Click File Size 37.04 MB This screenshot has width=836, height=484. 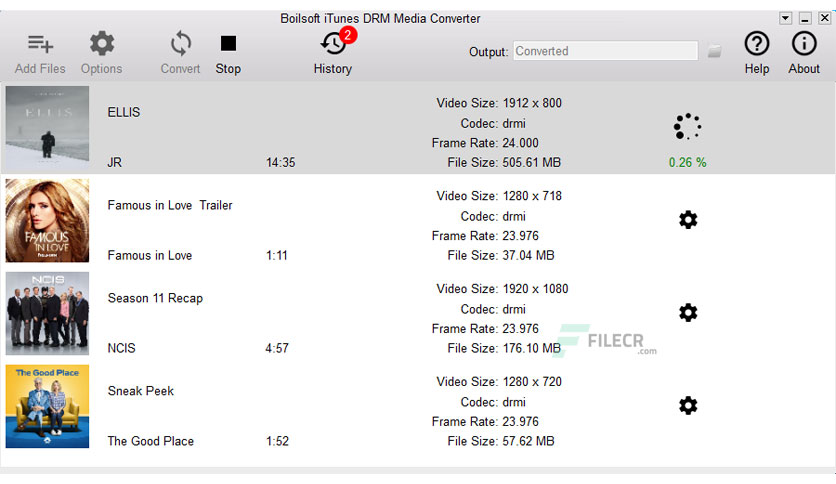pos(501,255)
